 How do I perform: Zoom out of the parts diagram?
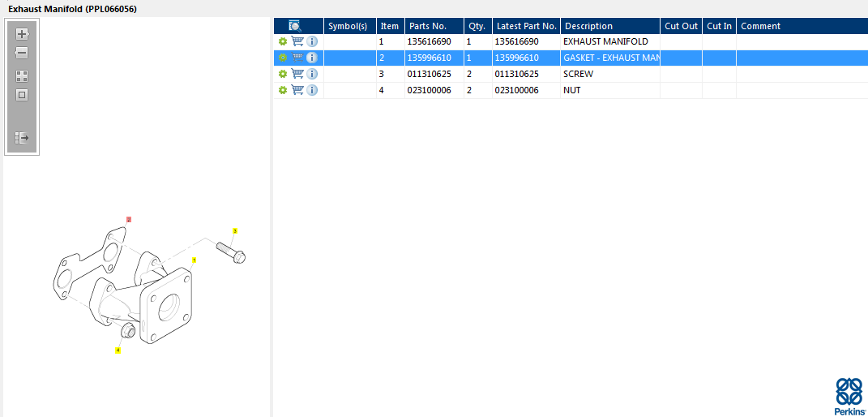coord(22,54)
